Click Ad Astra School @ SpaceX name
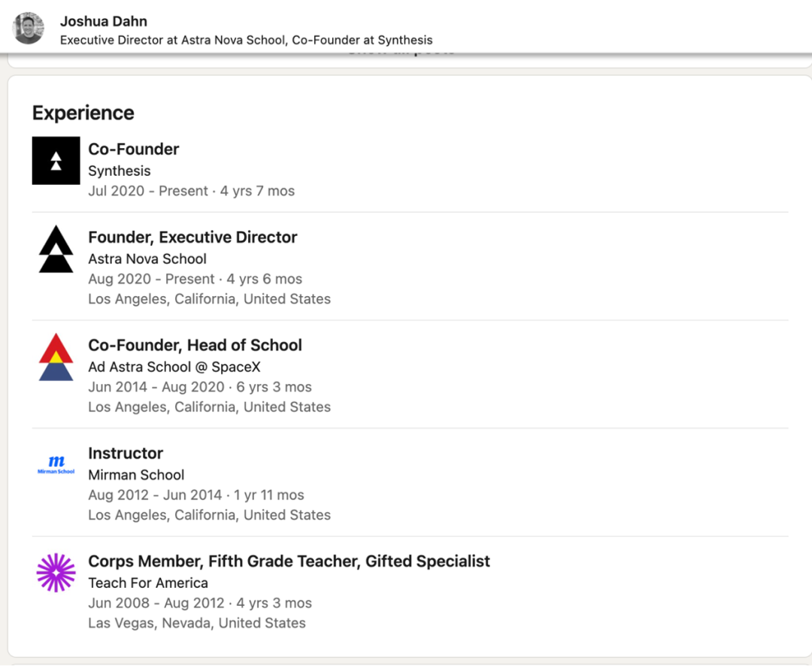Viewport: 812px width, 666px height. [x=174, y=367]
